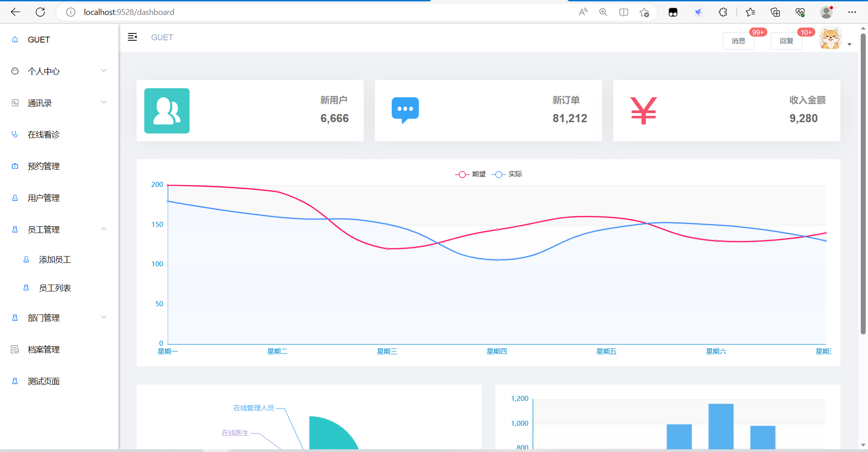Collapse the sidebar with hamburger icon
Image resolution: width=868 pixels, height=452 pixels.
(x=132, y=37)
